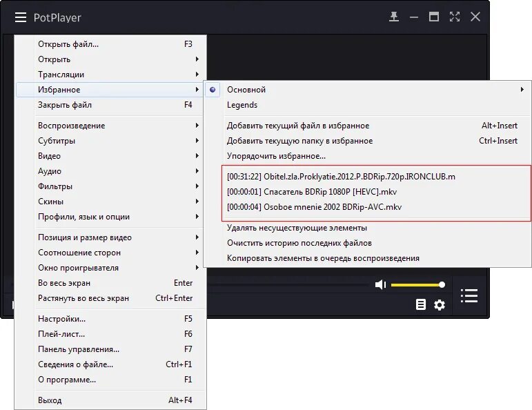This screenshot has height=410, width=532.
Task: Mute audio with the speaker icon
Action: pyautogui.click(x=381, y=284)
